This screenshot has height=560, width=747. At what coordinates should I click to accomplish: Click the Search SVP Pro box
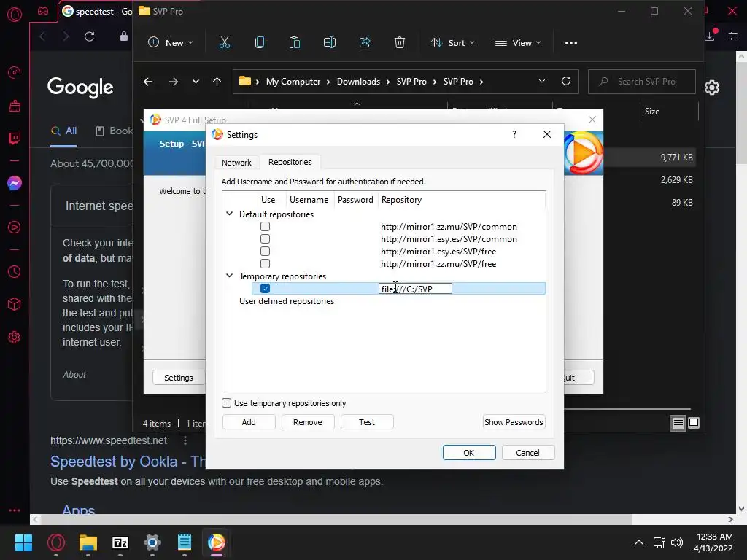[642, 82]
